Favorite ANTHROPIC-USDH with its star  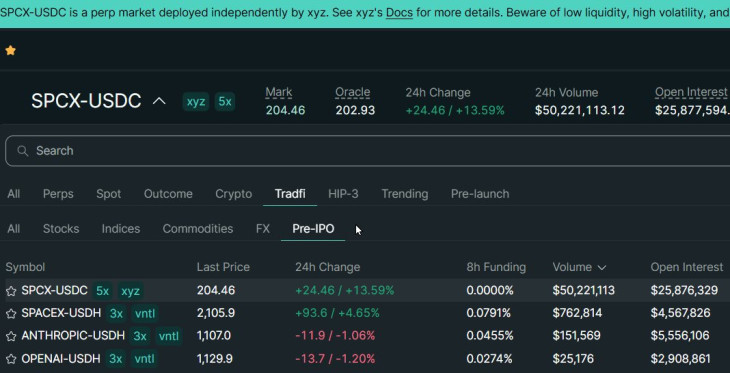[11, 336]
